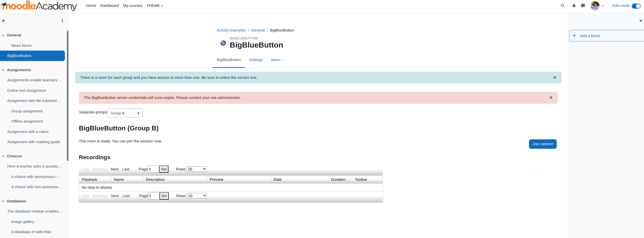Open the messaging chat bubble icon

point(583,6)
